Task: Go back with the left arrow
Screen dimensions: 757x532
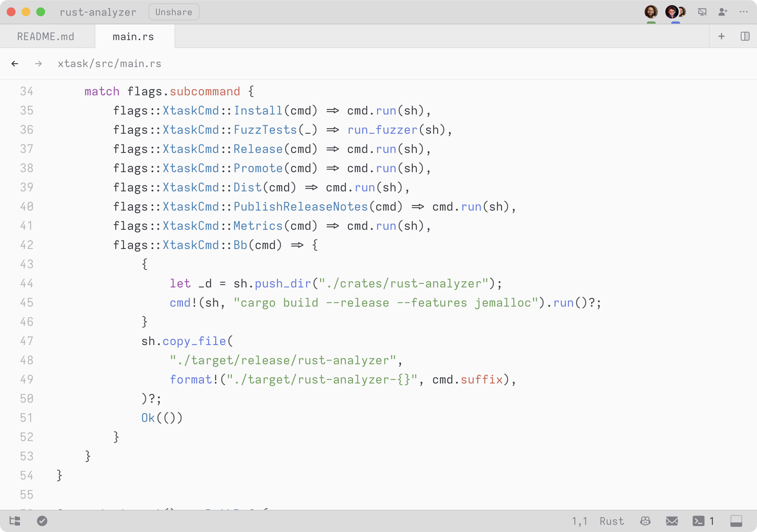Action: [15, 64]
